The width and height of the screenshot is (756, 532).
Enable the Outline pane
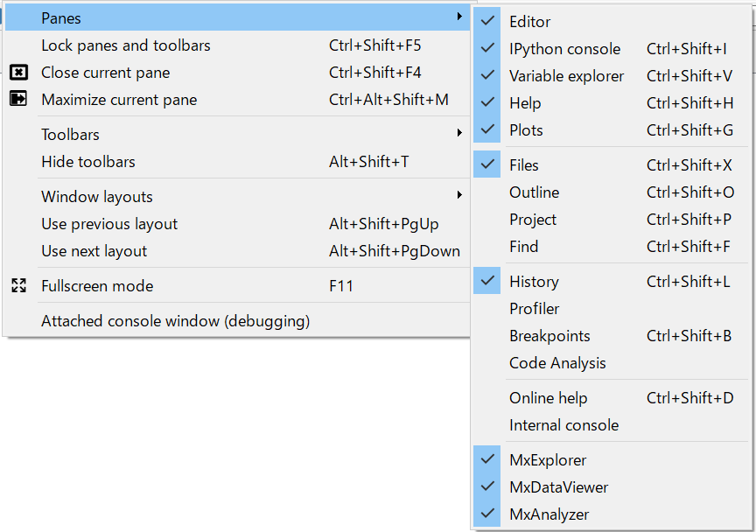coord(534,192)
